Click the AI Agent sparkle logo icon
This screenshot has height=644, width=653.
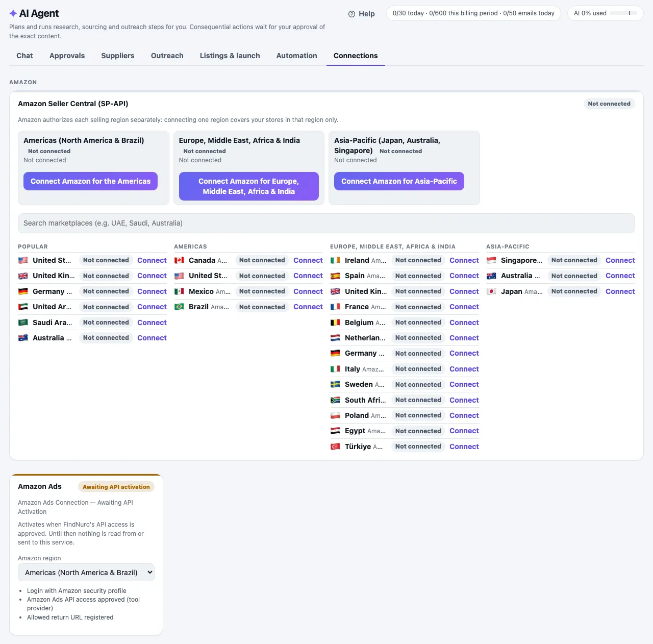pyautogui.click(x=13, y=13)
